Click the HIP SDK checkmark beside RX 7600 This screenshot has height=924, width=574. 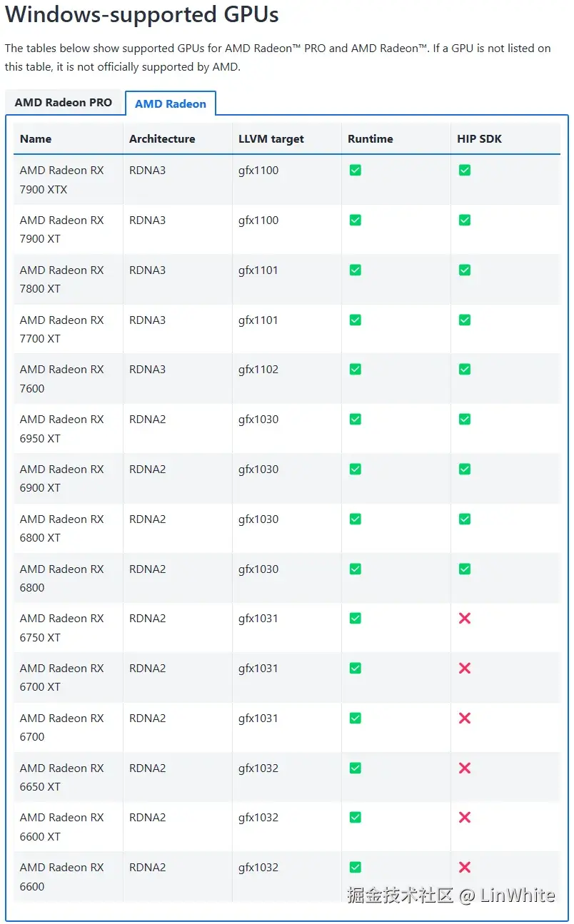[x=464, y=369]
